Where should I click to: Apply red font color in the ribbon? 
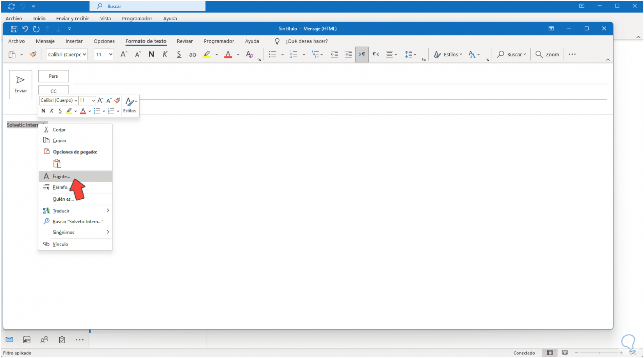point(228,55)
